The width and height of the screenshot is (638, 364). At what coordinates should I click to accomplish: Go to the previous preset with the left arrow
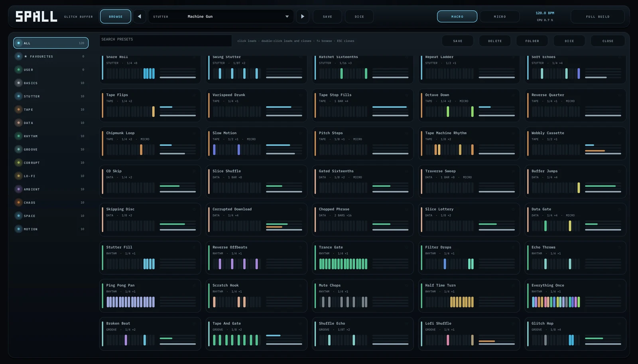pos(139,17)
